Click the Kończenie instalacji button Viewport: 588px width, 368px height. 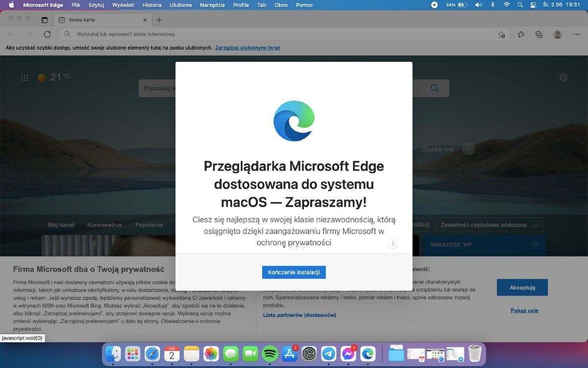pos(294,272)
